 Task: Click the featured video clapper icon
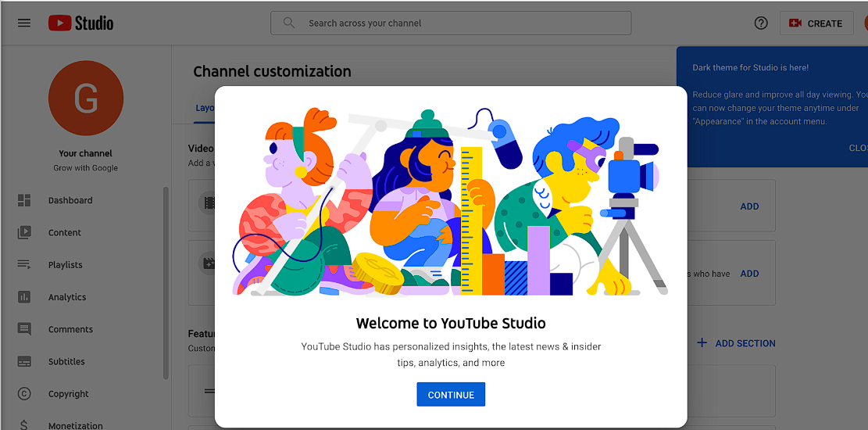pyautogui.click(x=208, y=263)
